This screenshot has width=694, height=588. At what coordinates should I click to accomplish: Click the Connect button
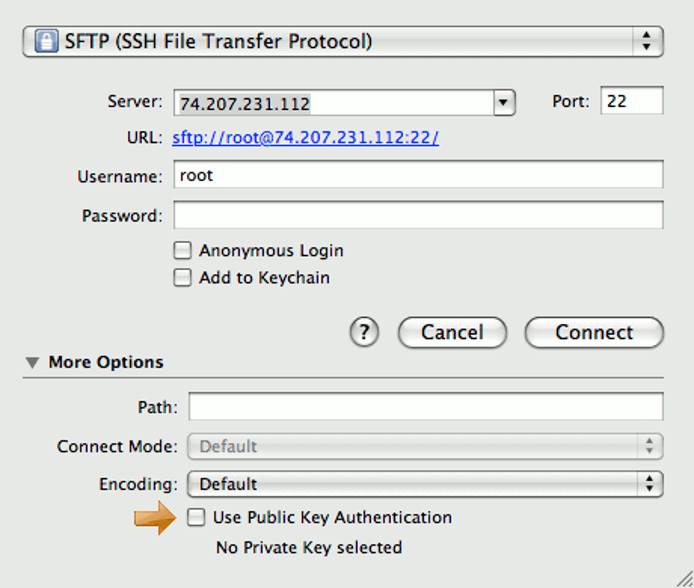coord(594,333)
